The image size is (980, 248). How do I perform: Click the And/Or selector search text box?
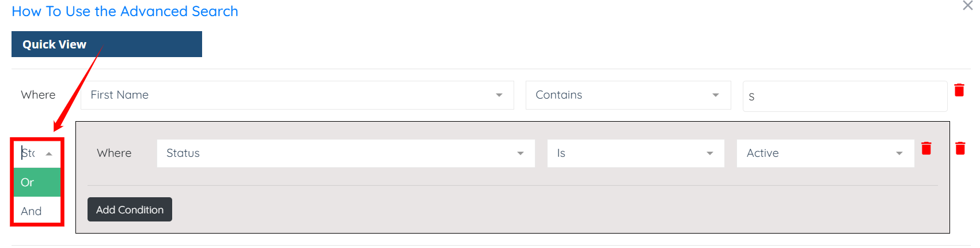pos(30,153)
